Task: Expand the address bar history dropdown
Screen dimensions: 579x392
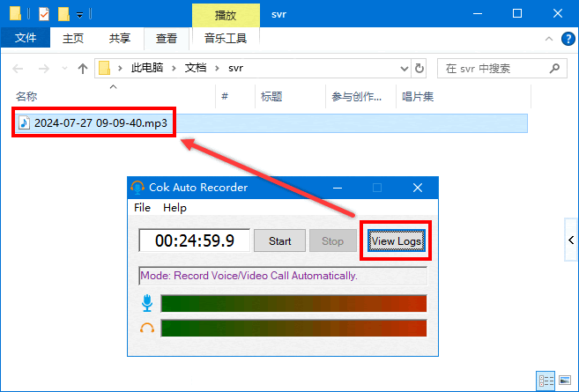Action: [x=403, y=68]
